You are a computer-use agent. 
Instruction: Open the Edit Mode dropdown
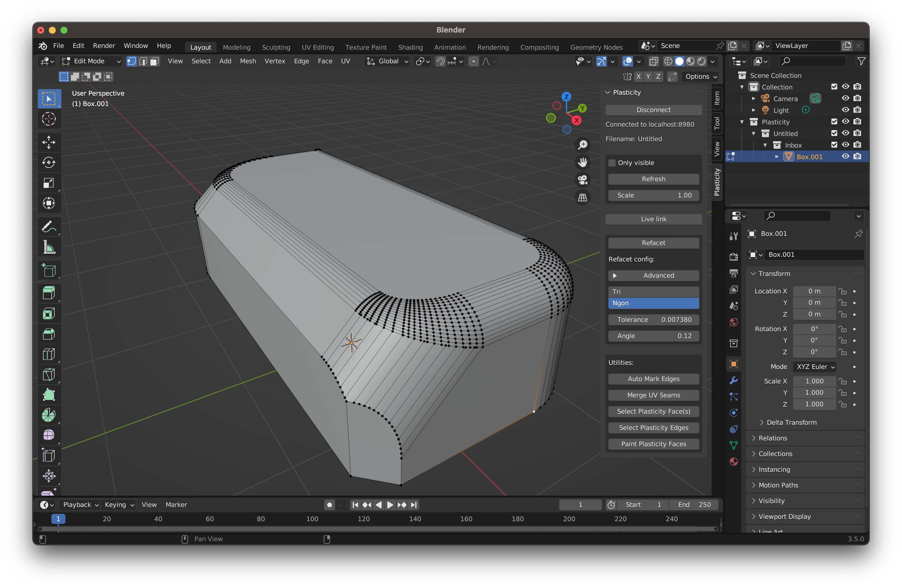(x=91, y=61)
